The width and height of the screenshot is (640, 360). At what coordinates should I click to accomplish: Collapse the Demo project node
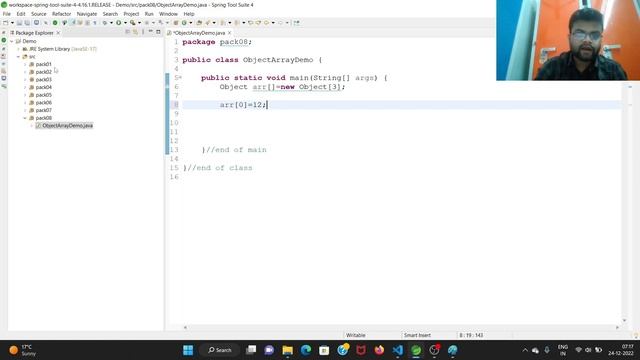coord(11,41)
